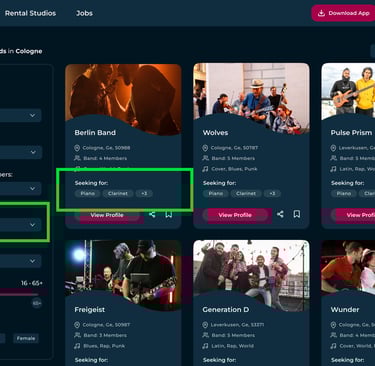
Task: Open the Rental Studios nav item
Action: 30,13
